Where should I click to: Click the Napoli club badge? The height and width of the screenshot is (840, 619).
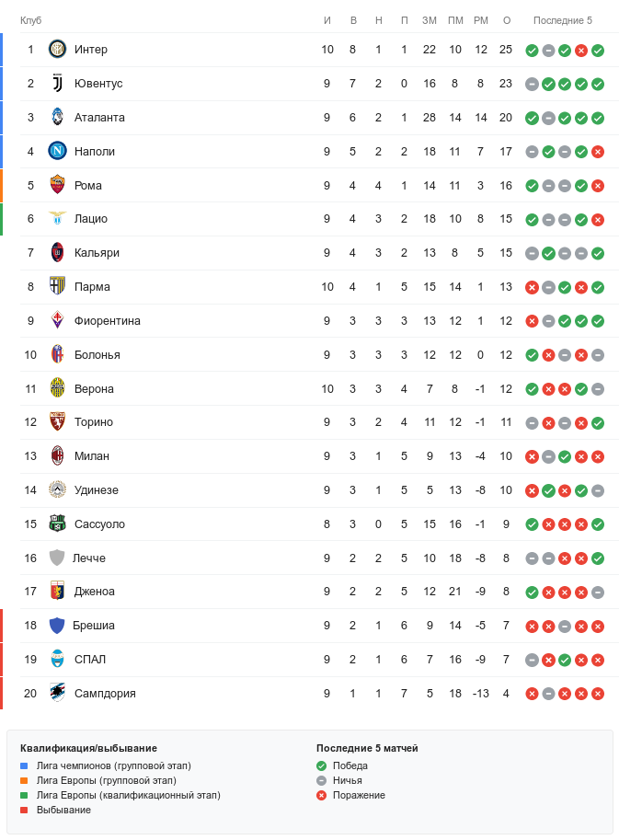(58, 151)
